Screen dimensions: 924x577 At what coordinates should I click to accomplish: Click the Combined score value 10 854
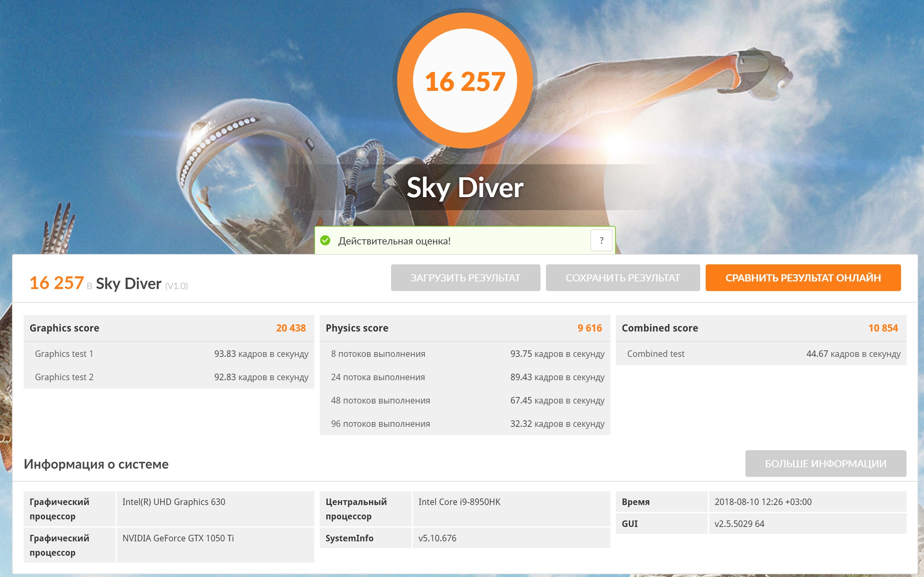[x=883, y=328]
